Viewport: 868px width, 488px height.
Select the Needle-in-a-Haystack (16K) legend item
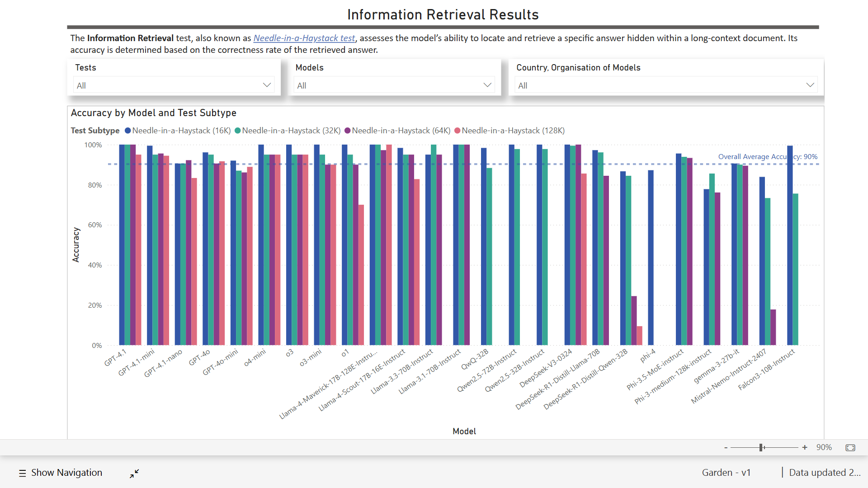[178, 131]
